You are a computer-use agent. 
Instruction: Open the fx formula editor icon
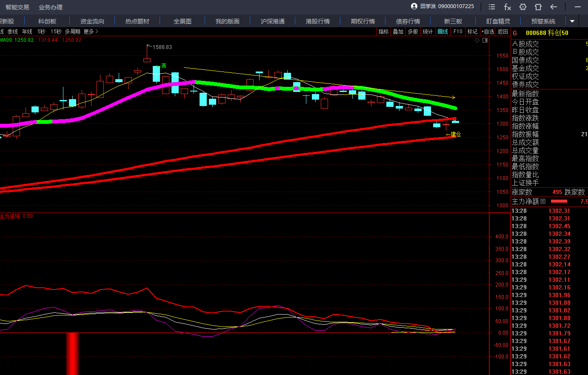tap(508, 7)
